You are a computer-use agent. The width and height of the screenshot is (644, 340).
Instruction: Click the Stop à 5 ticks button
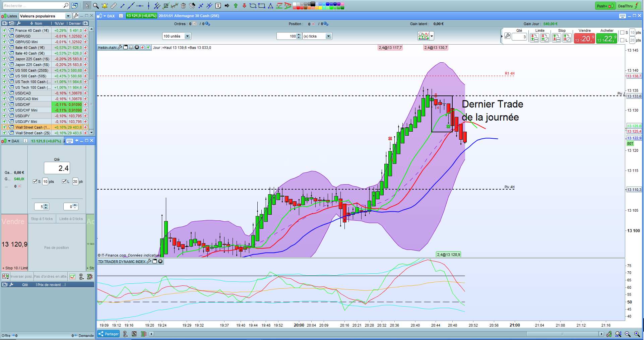pos(42,219)
